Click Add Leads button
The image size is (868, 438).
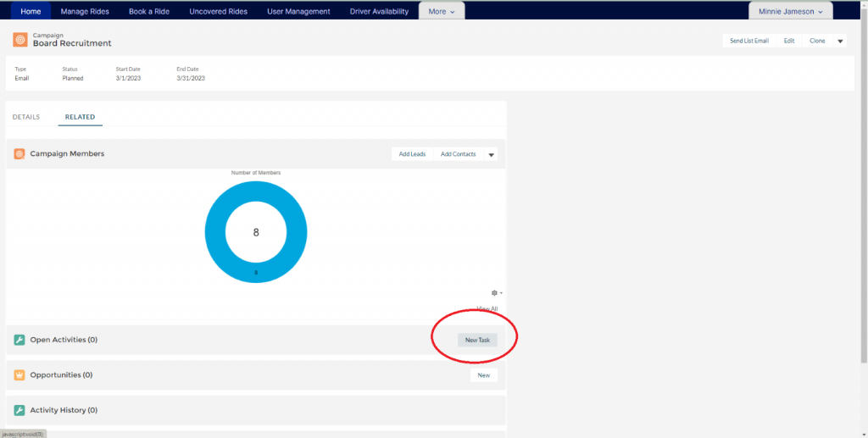point(412,154)
